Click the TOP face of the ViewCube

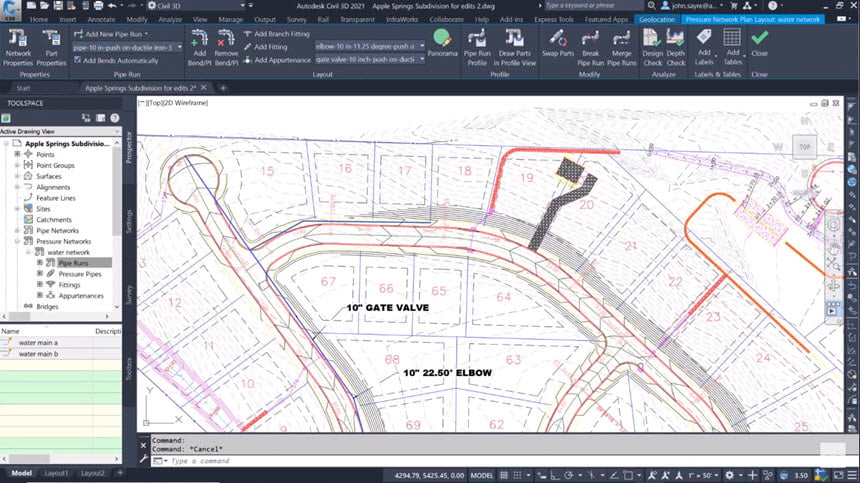click(805, 147)
